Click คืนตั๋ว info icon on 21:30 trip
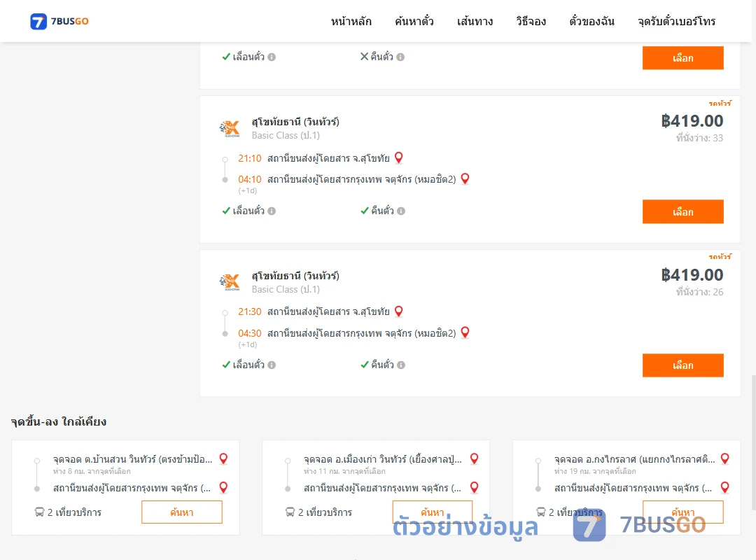 [x=401, y=365]
